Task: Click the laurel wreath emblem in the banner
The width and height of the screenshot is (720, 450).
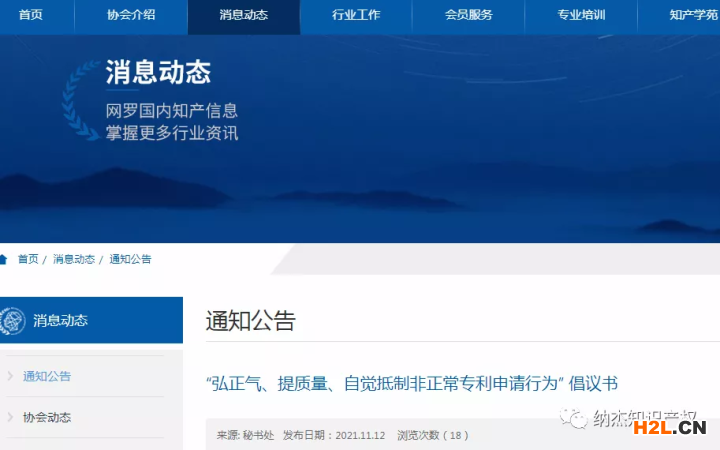Action: point(82,100)
